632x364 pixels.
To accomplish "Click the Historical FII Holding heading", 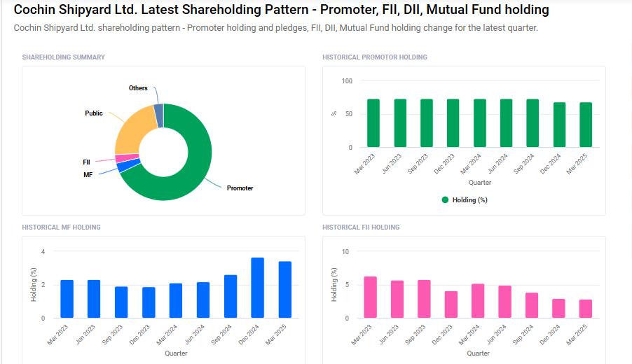I will [x=361, y=227].
